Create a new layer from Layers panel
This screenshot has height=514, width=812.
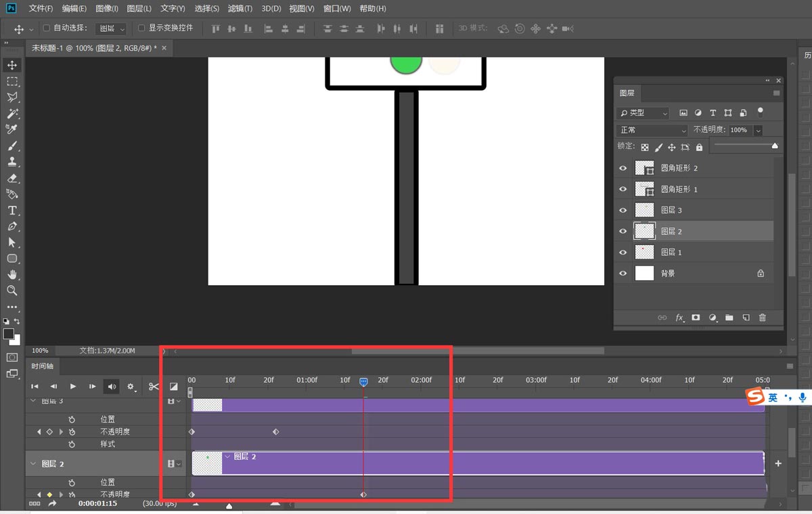[746, 318]
